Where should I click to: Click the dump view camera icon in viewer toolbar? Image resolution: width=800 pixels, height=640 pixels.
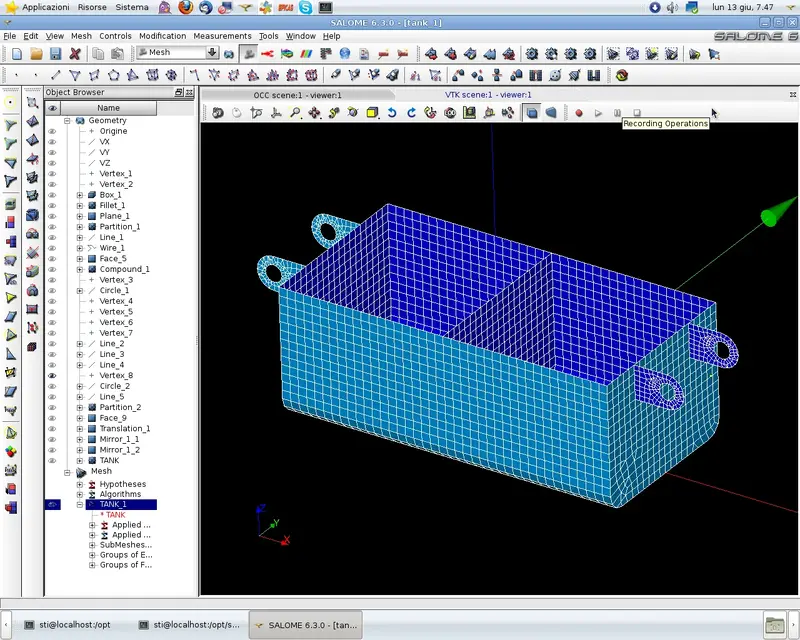218,113
